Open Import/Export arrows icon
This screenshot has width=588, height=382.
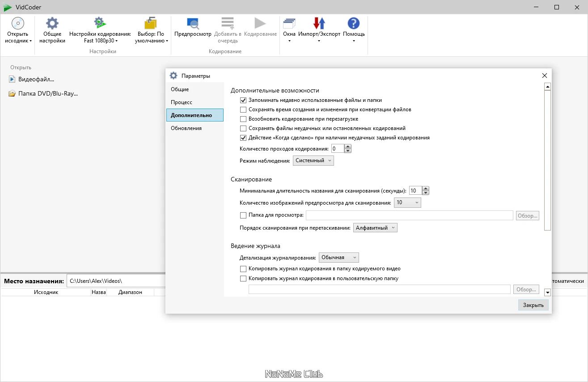(x=319, y=23)
